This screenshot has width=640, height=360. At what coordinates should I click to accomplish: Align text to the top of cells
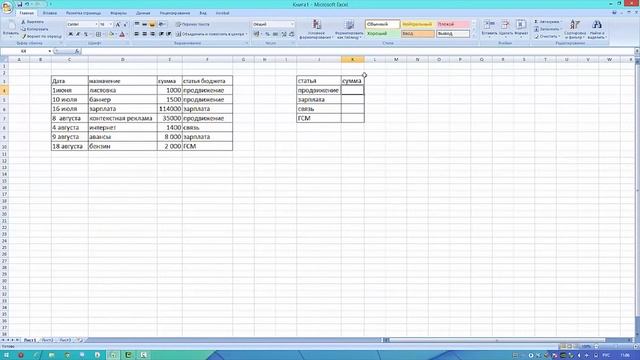pos(137,24)
